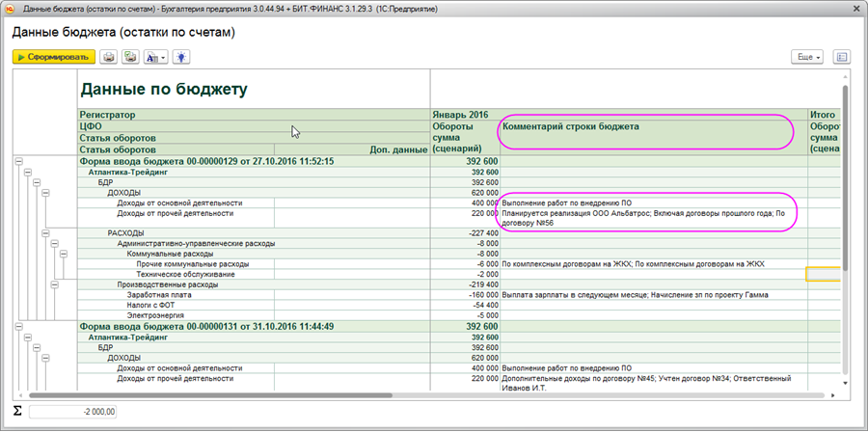Click the sum total field showing -2 000,00

click(x=72, y=412)
